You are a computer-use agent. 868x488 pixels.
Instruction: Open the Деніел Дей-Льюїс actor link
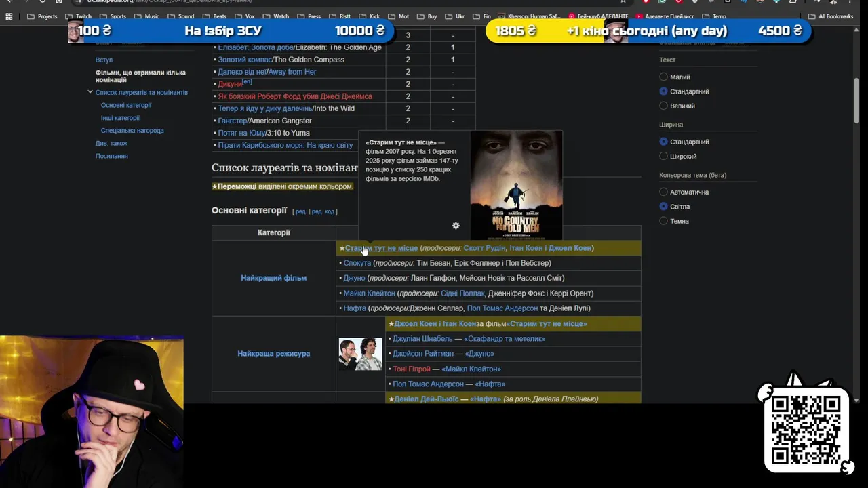click(426, 399)
